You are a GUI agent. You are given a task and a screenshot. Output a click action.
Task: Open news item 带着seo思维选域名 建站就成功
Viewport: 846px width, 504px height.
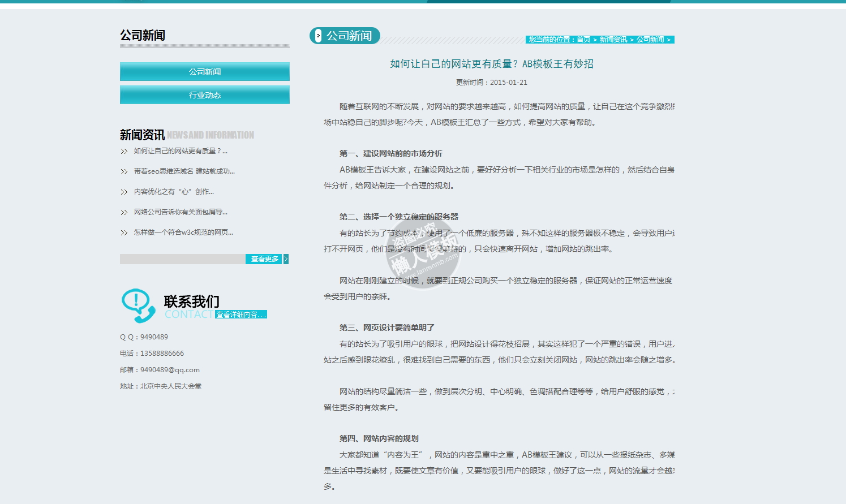(x=184, y=171)
